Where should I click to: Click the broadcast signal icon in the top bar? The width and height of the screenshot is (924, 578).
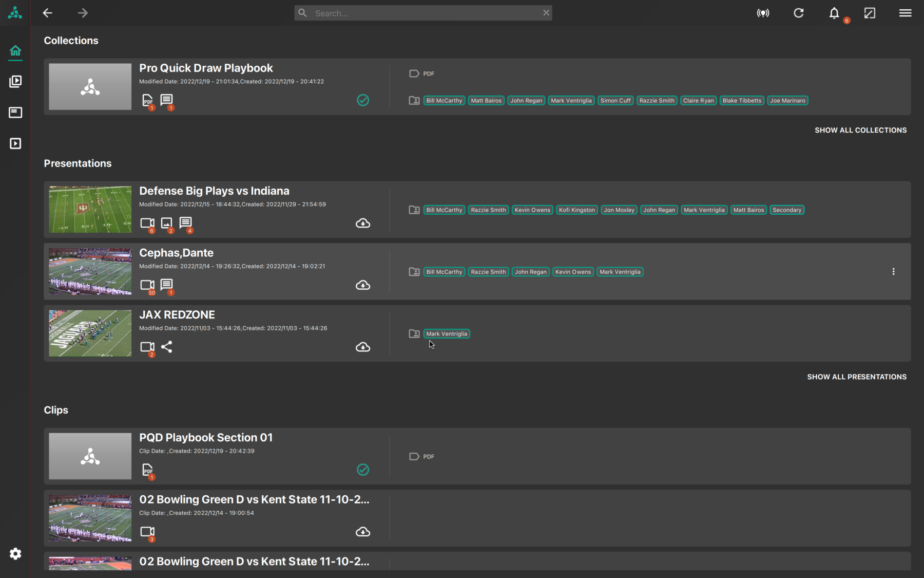(x=763, y=13)
